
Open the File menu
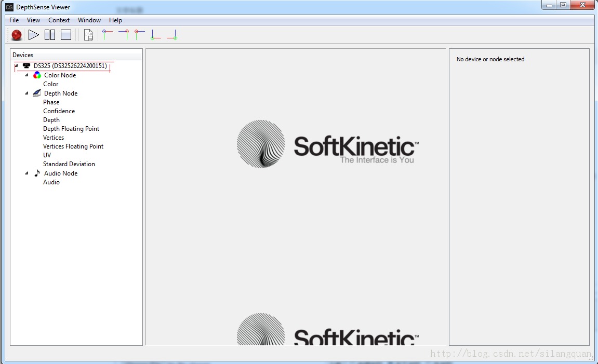(14, 20)
